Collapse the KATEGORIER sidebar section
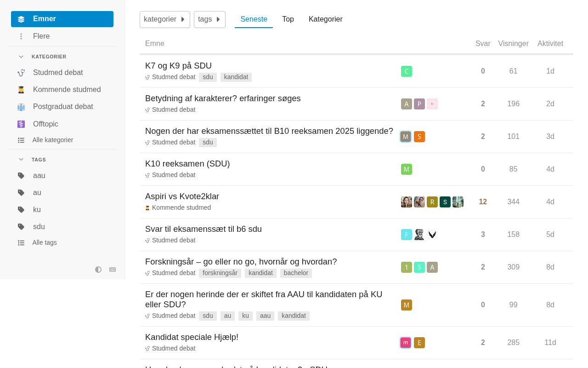The image size is (588, 368). pos(21,57)
